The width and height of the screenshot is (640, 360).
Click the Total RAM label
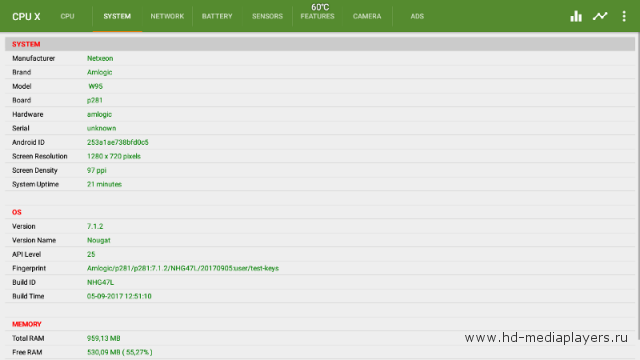[28, 338]
